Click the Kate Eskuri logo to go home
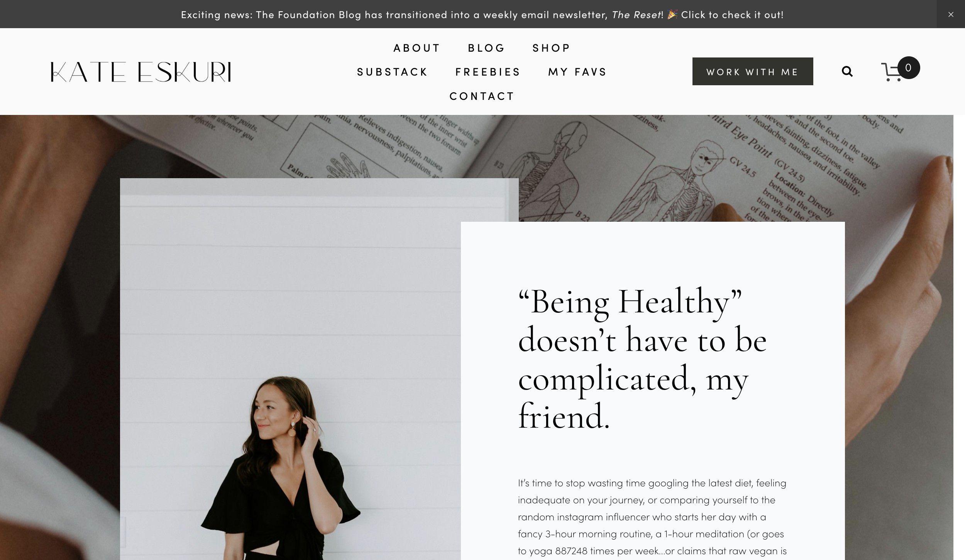The image size is (965, 560). pyautogui.click(x=139, y=71)
